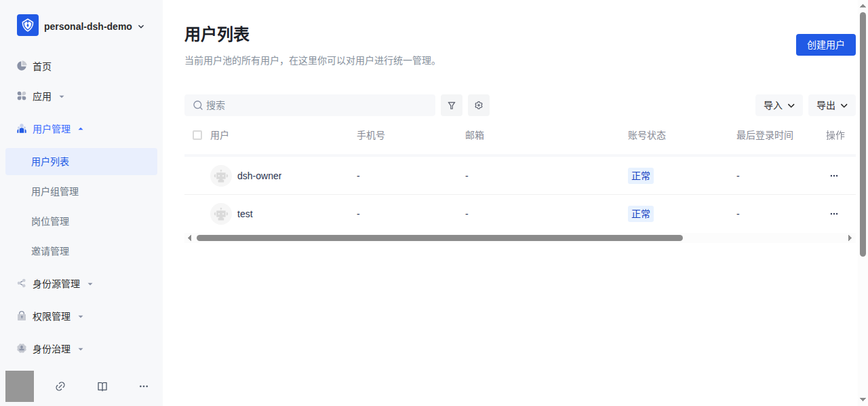This screenshot has height=406, width=868.
Task: Click the dsh-owner robot avatar
Action: click(x=221, y=176)
